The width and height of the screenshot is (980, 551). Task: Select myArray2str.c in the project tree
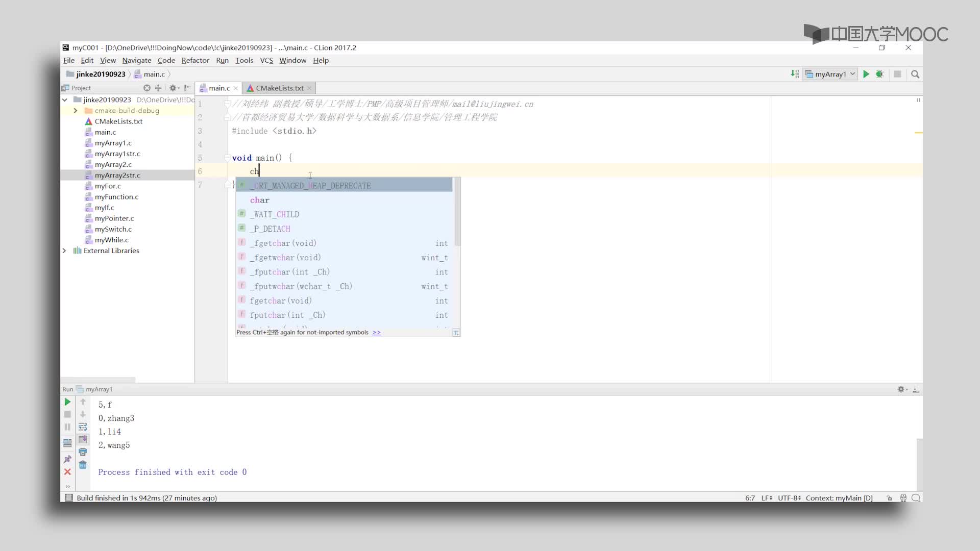117,175
